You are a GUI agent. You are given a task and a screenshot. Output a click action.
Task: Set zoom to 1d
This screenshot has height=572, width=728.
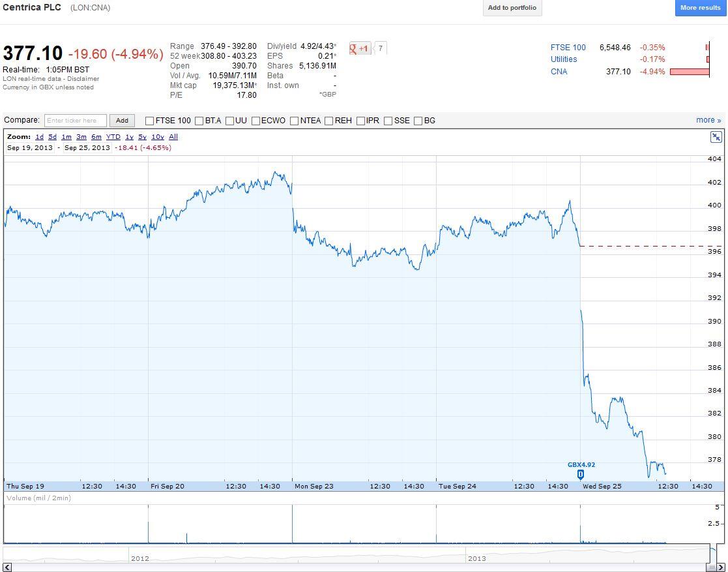[x=40, y=136]
